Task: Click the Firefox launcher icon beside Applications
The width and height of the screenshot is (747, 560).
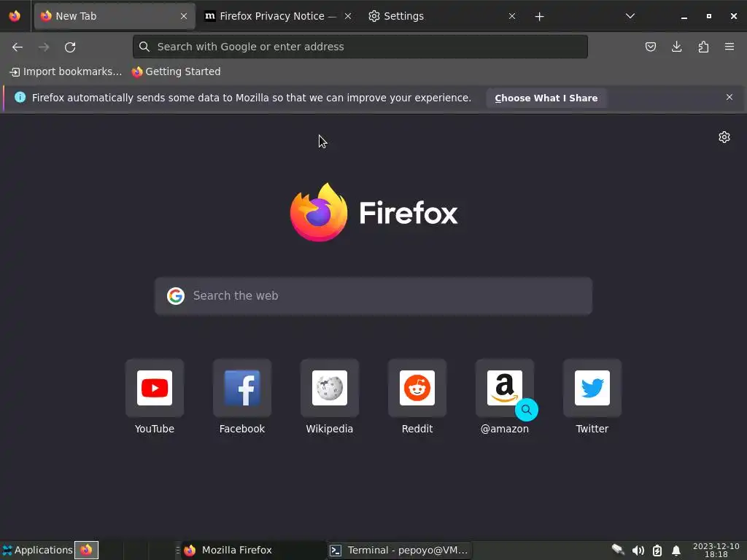Action: click(x=86, y=550)
